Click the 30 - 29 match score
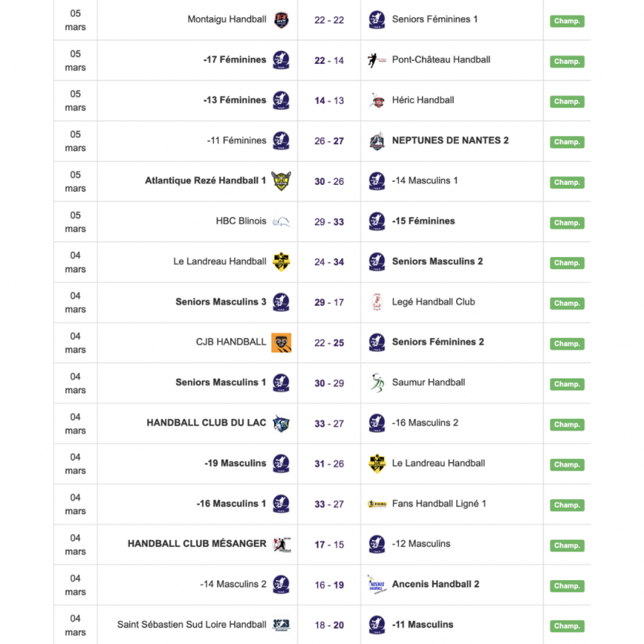 click(x=328, y=382)
